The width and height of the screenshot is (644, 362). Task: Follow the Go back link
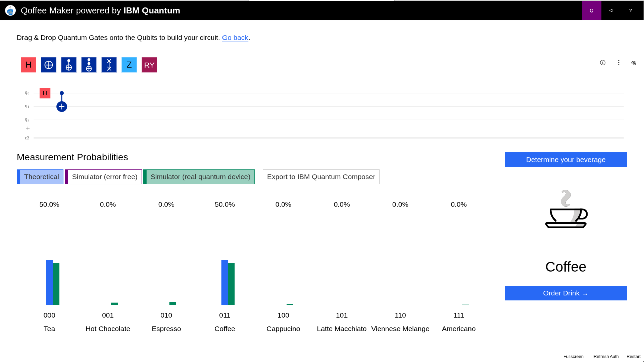tap(235, 37)
